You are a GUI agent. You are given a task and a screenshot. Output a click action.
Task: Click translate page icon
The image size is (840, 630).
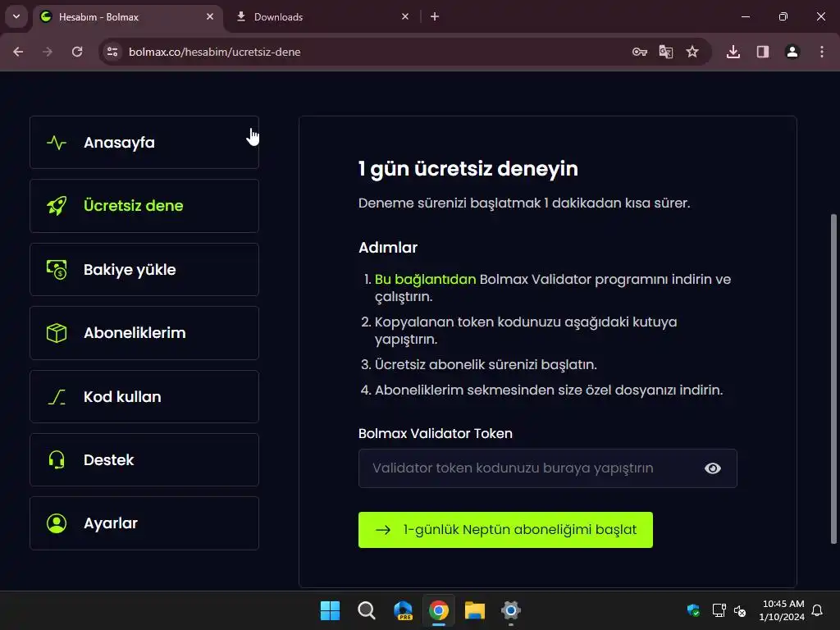[x=666, y=52]
